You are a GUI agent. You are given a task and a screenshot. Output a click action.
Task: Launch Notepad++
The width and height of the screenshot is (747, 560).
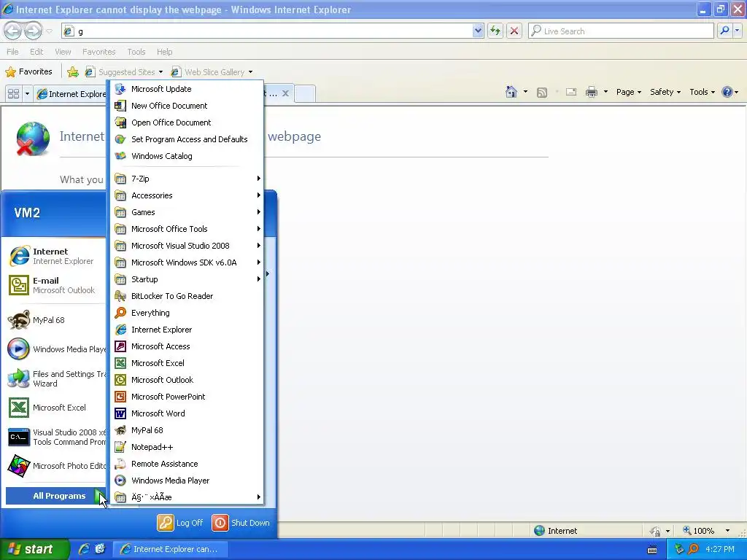(187, 447)
